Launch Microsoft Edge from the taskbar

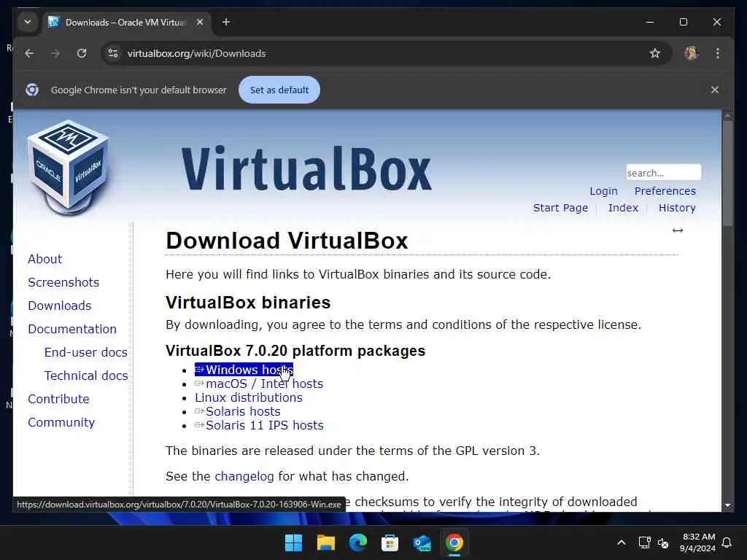tap(357, 542)
